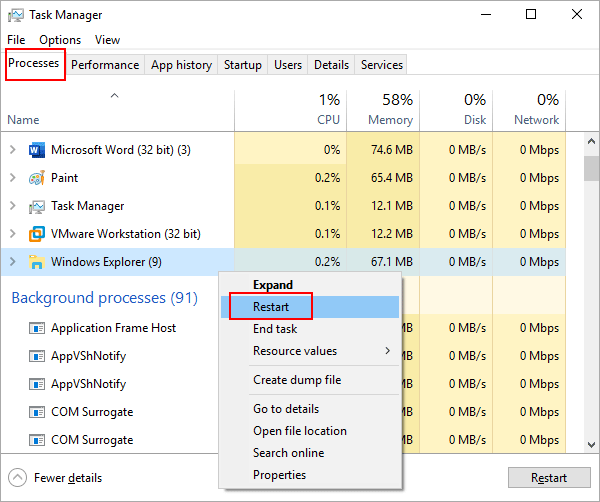Click the 65.4 MB memory value for Paint

pos(392,178)
